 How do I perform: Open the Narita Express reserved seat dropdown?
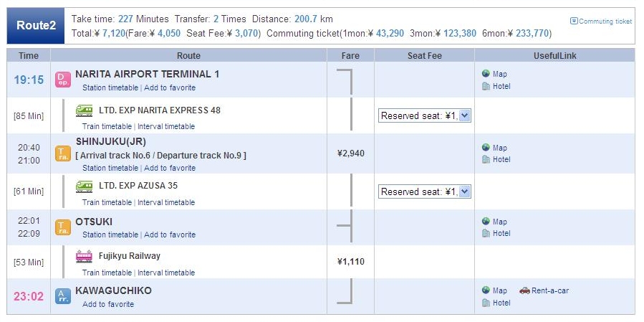(x=424, y=115)
